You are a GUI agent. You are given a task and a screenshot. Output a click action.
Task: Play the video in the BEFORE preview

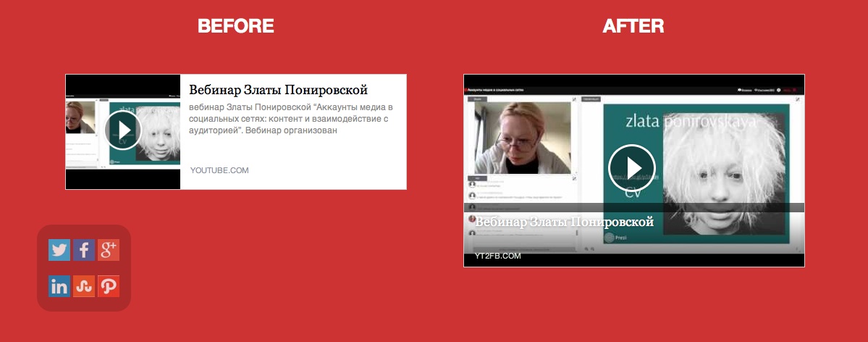coord(122,130)
